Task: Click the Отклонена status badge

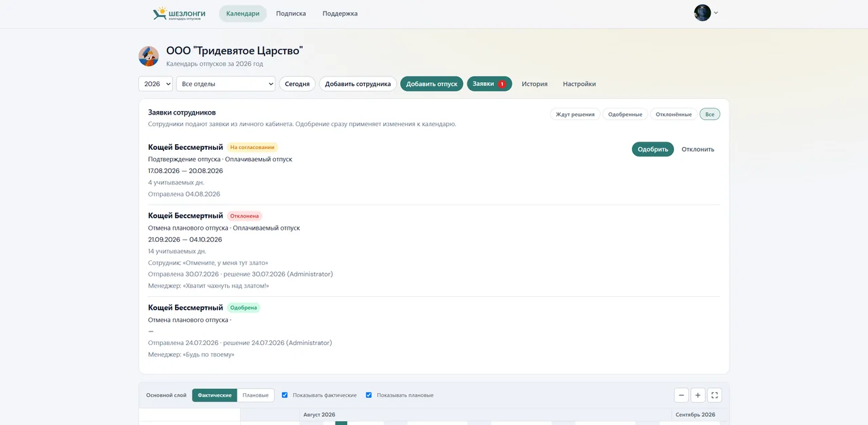Action: pos(245,216)
